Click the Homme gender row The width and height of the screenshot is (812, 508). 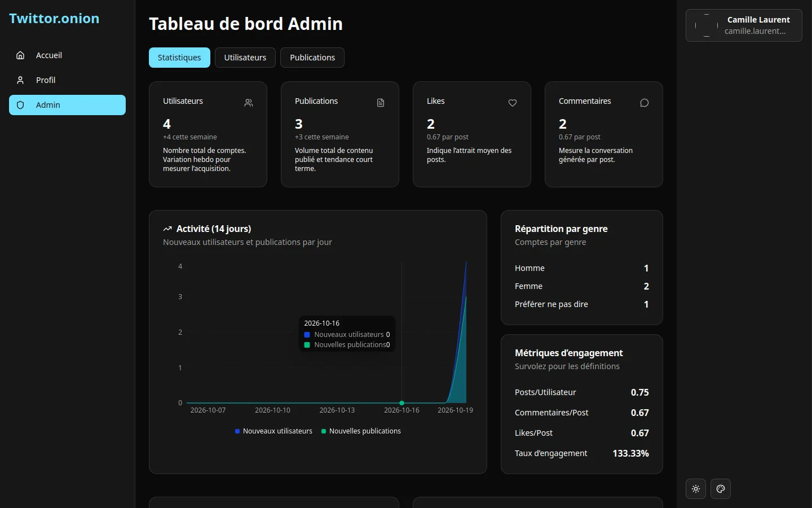click(582, 268)
